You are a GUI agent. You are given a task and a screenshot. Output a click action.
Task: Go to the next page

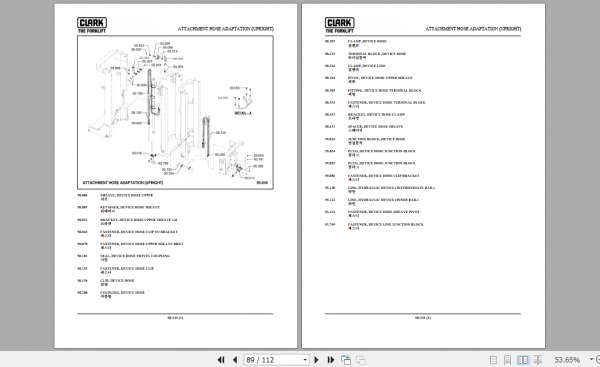[x=316, y=360]
